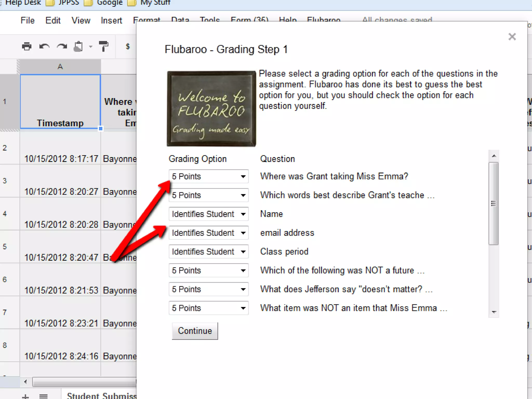This screenshot has height=399, width=532.
Task: Click the question list scrollbar thumb
Action: (493, 203)
